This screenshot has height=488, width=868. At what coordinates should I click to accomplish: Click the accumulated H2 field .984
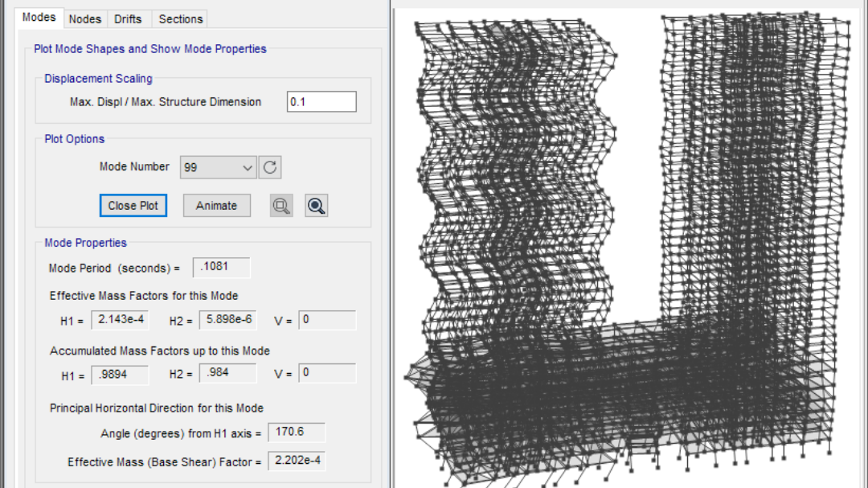click(227, 374)
